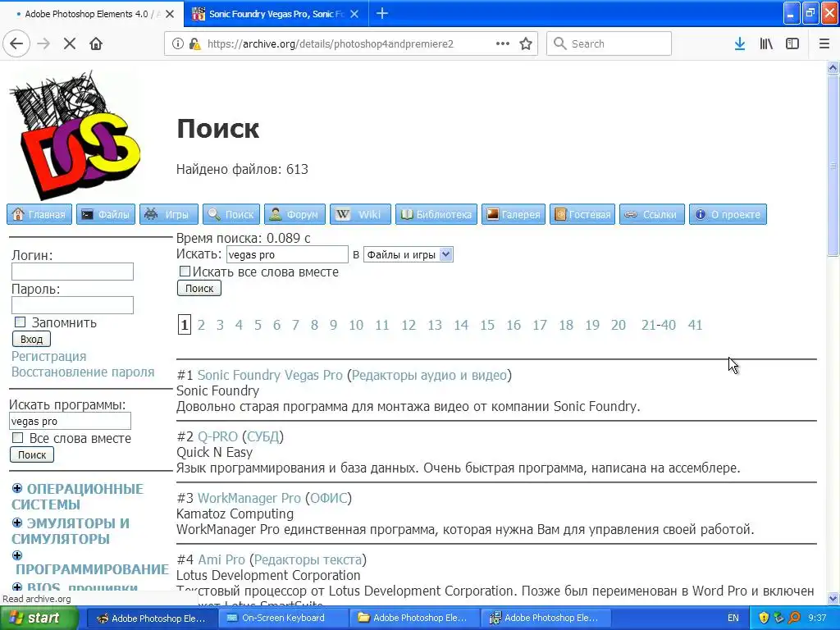Screen dimensions: 840x630
Task: Open Редакторы аудио и видео category link
Action: pyautogui.click(x=429, y=375)
